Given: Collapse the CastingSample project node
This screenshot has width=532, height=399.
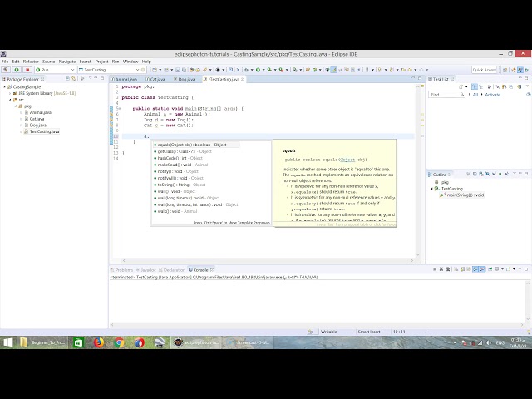Looking at the screenshot, I should (x=5, y=86).
